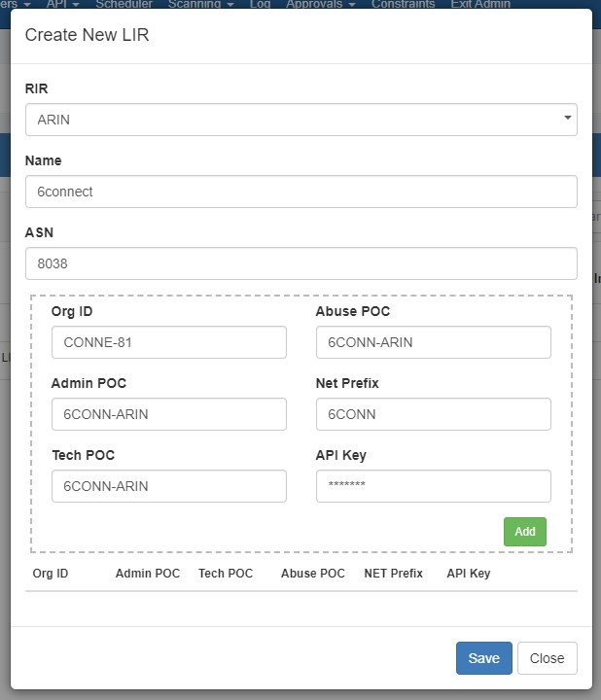Click Exit Admin in the top bar

pyautogui.click(x=479, y=4)
